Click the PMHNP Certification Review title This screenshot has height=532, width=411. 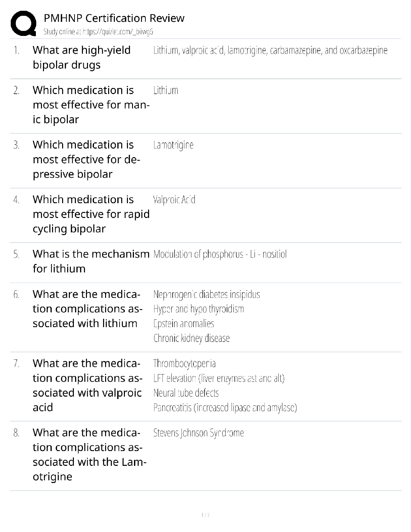(x=114, y=18)
